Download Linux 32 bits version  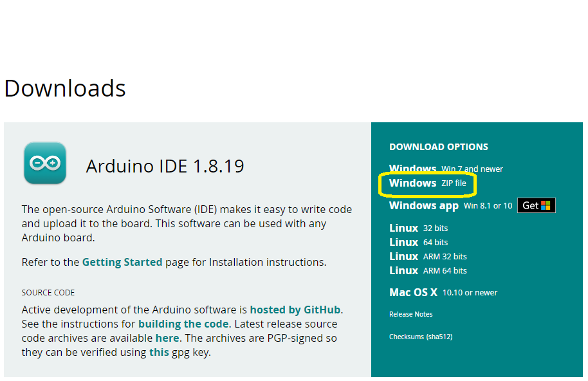point(419,228)
